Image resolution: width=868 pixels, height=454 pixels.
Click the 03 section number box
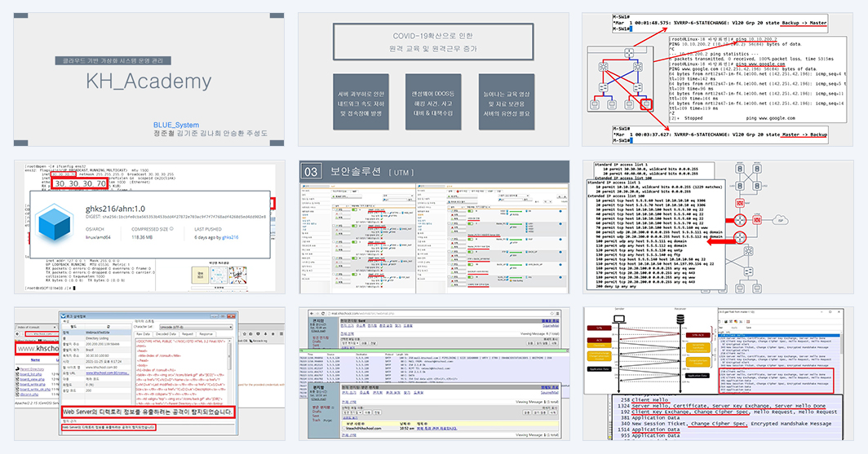tap(311, 172)
